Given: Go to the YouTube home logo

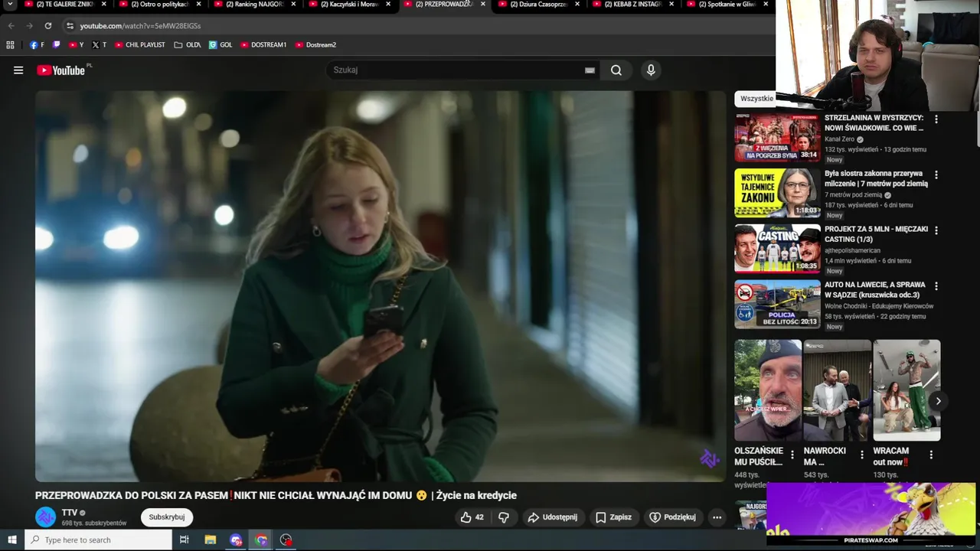Looking at the screenshot, I should coord(61,70).
